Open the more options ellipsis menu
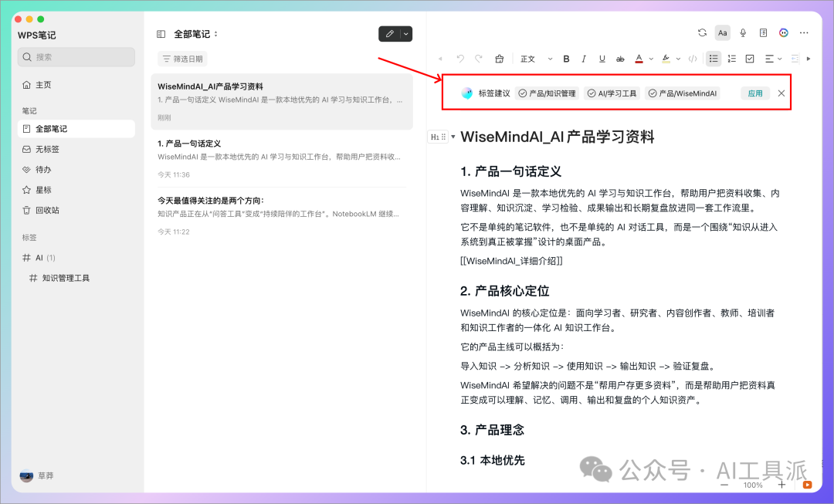This screenshot has width=834, height=504. tap(804, 33)
